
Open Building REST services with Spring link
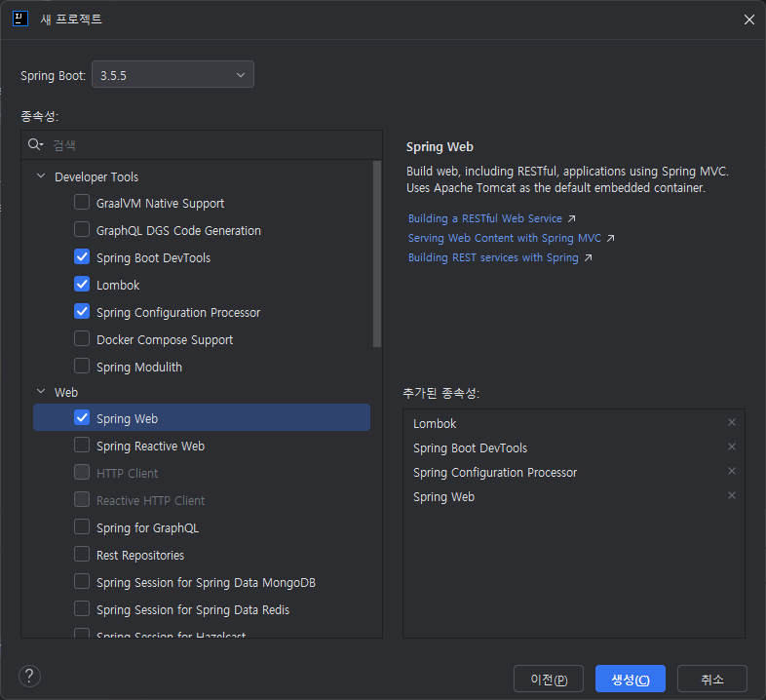click(x=493, y=257)
